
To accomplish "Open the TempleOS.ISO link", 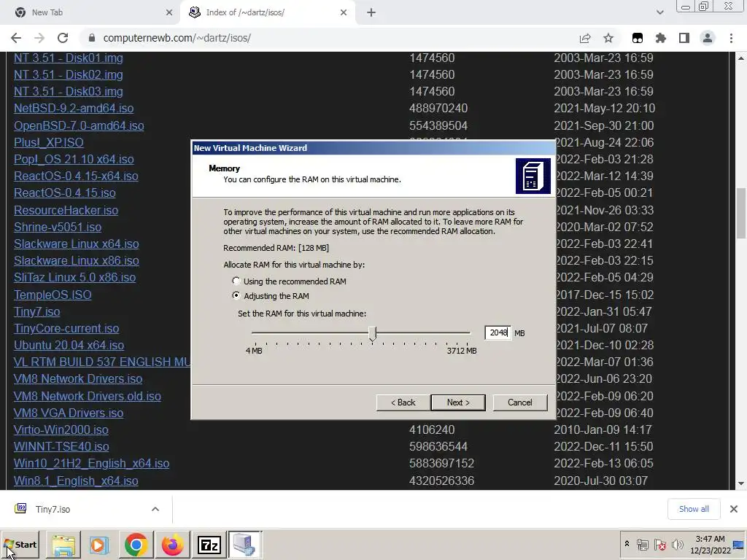I will coord(53,295).
